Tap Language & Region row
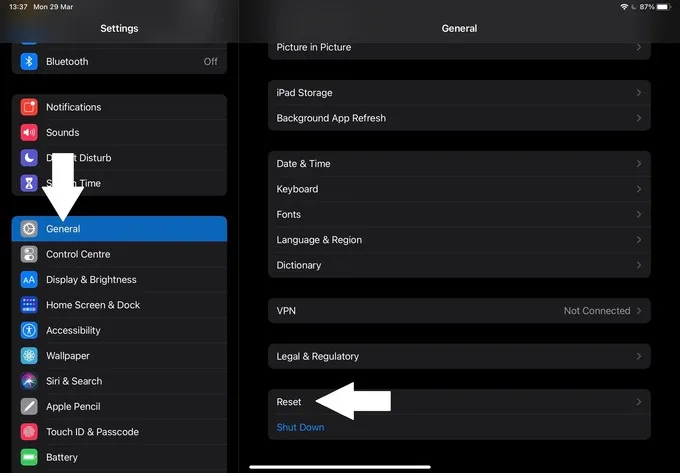Screen dimensions: 680x473 (459, 240)
